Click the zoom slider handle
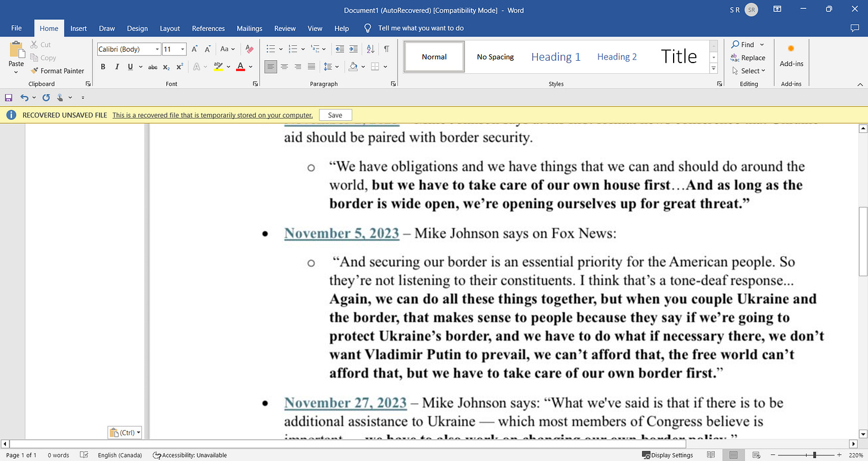 pos(815,455)
